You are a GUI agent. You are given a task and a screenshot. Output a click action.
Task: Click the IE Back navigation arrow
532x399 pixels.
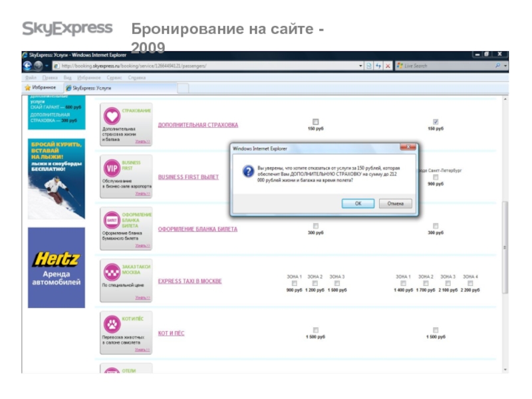(x=27, y=66)
